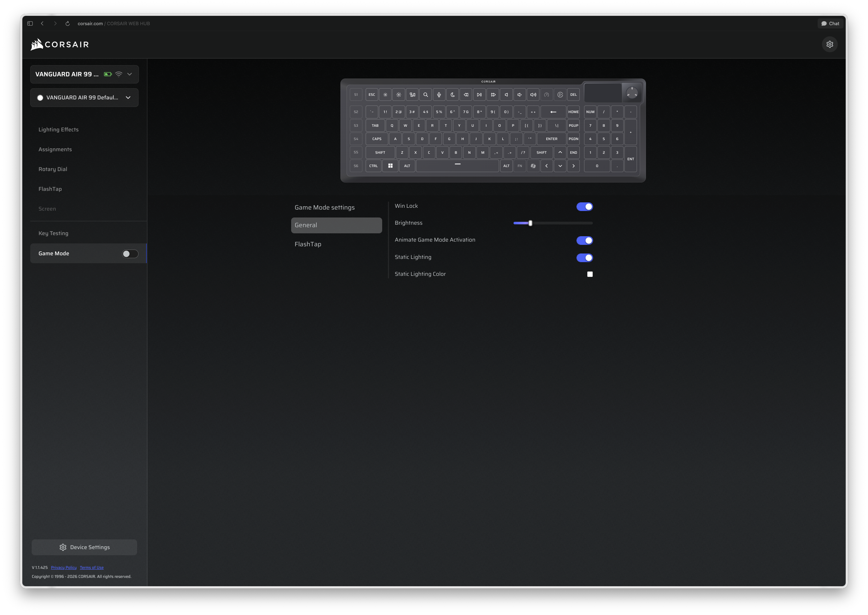Open the Privacy Policy link
Image resolution: width=868 pixels, height=615 pixels.
point(64,567)
